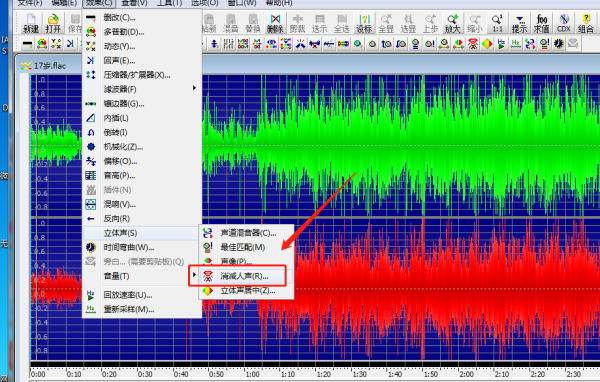This screenshot has height=382, width=600.
Task: Click the stereo-center diamond icon in the effects toolbar
Action: coord(487,44)
